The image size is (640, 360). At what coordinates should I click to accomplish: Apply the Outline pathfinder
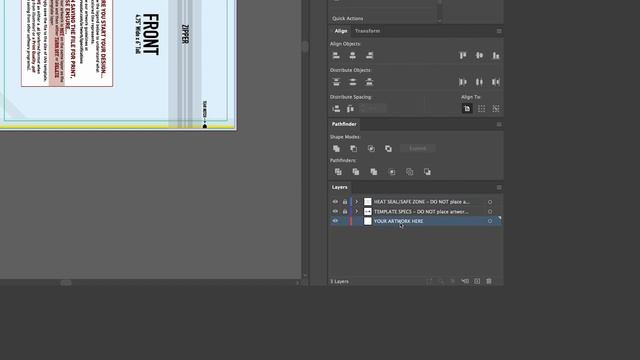coord(409,172)
